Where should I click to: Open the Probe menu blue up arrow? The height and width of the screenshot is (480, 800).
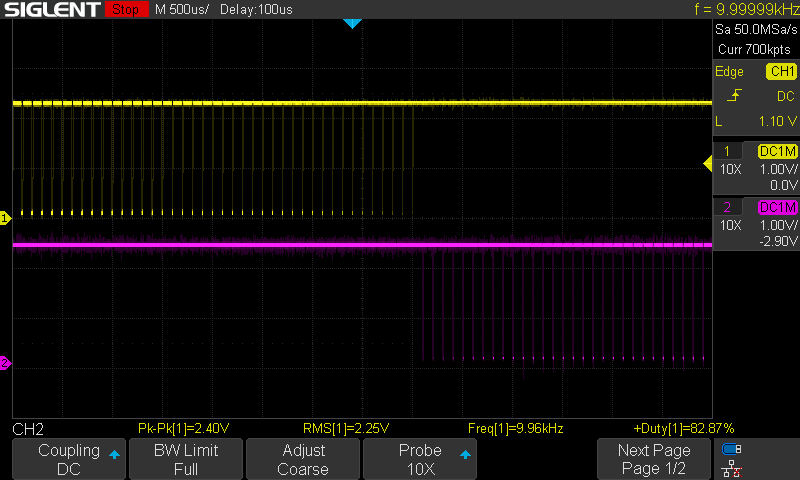[x=465, y=454]
